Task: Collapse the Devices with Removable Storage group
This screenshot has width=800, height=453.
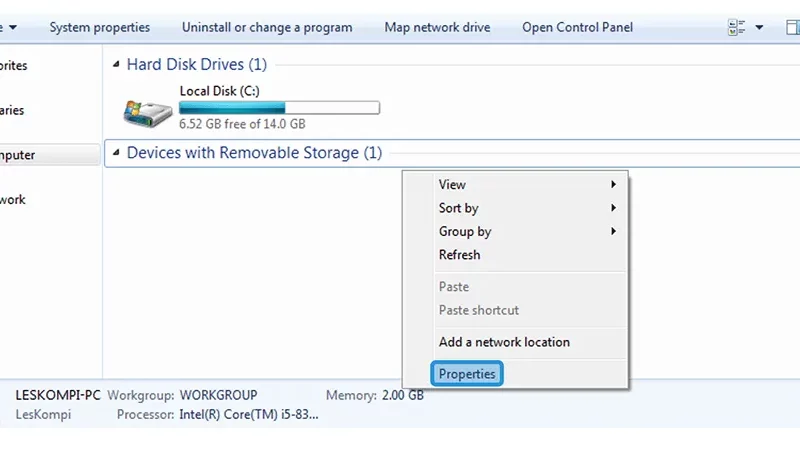Action: tap(116, 153)
